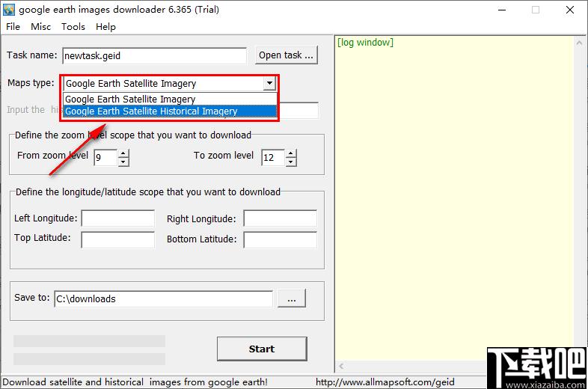This screenshot has height=389, width=588.
Task: Click log window scroll left arrow
Action: [341, 366]
